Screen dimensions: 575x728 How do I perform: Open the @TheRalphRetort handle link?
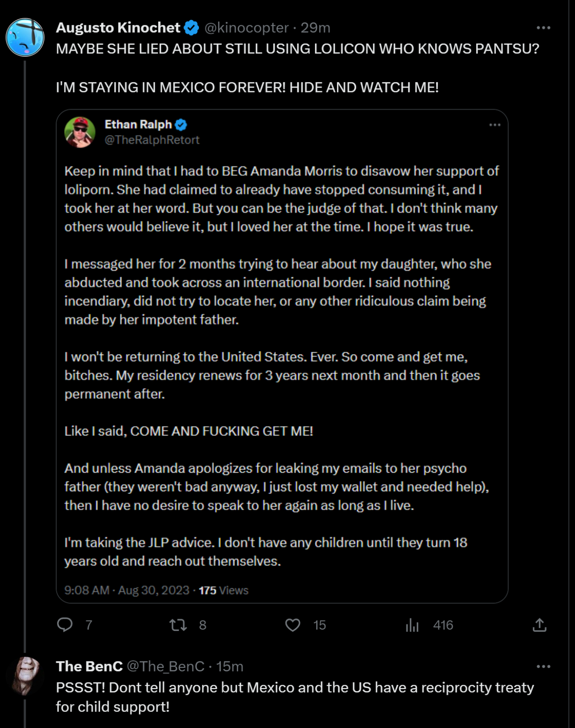(152, 140)
